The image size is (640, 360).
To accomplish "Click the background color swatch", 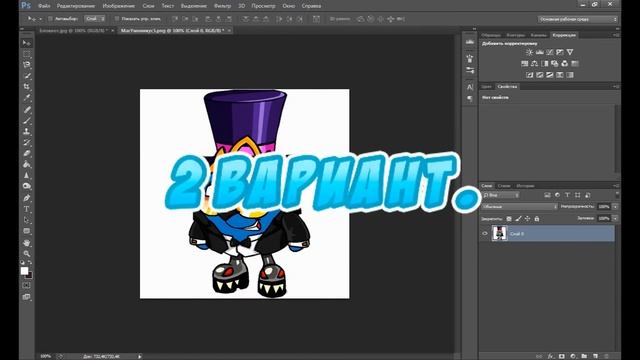I will pos(29,276).
